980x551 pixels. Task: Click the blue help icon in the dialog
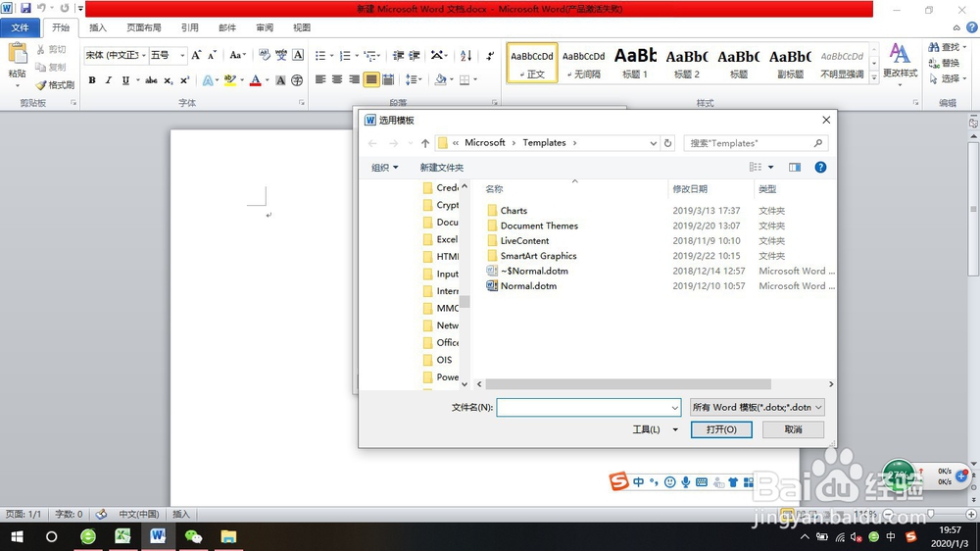[820, 167]
